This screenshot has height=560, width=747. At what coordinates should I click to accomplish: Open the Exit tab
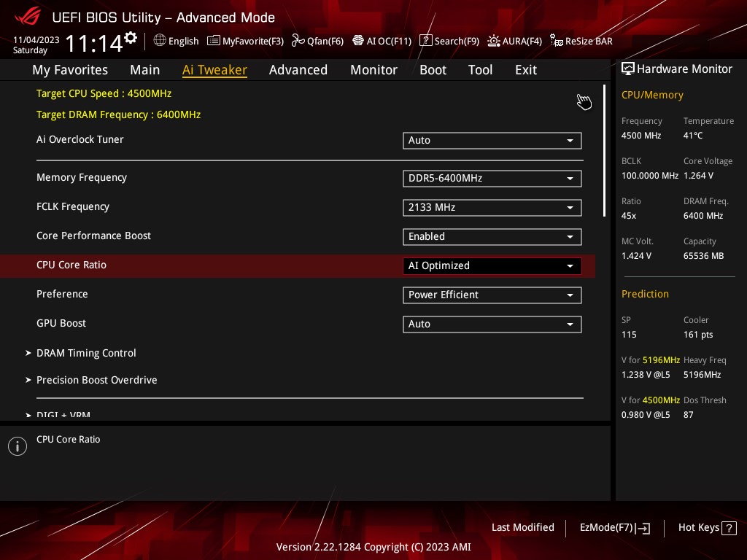[x=526, y=70]
